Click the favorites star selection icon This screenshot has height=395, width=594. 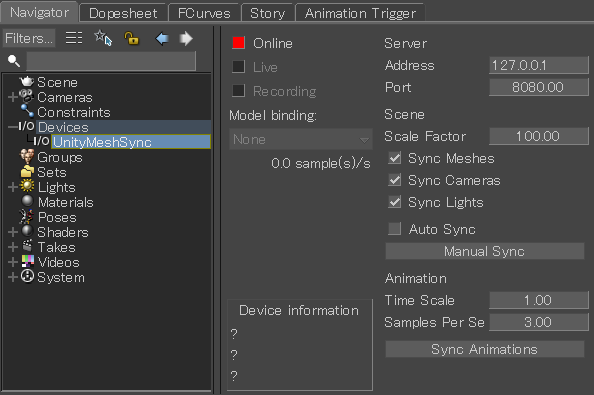(x=103, y=38)
